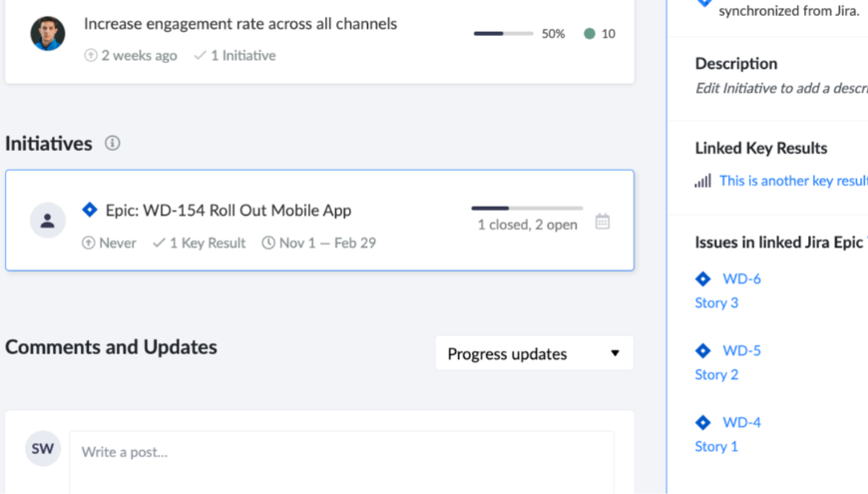Click the Jira icon next to WD-5

point(703,350)
